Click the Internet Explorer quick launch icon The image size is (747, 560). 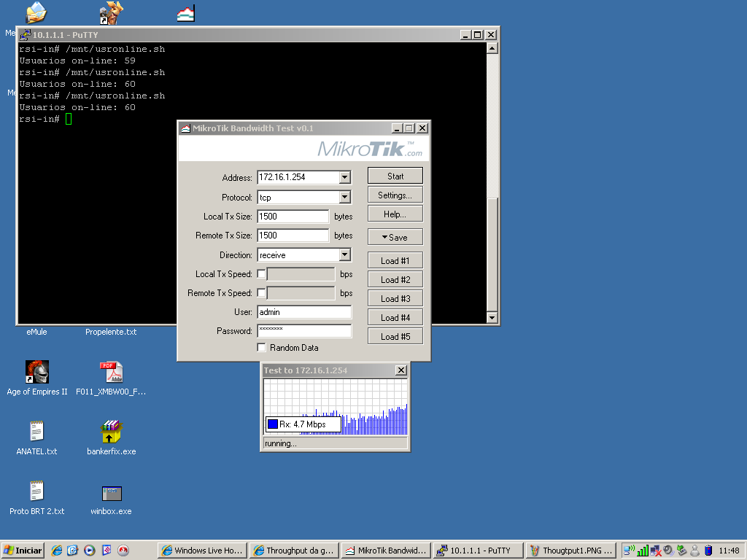(57, 551)
